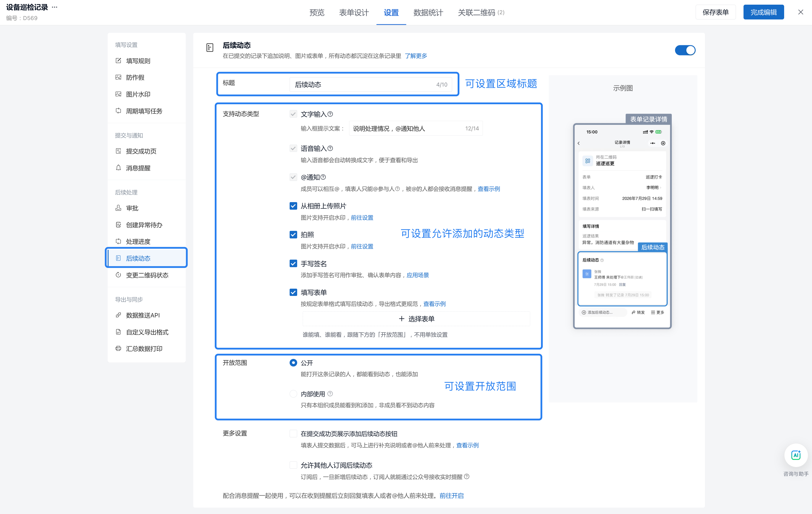Open the AI 咨询与助手 assistant
The image size is (812, 514).
pos(796,455)
